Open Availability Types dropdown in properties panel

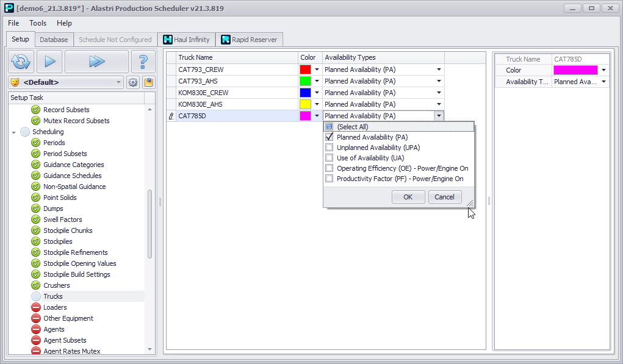click(603, 82)
